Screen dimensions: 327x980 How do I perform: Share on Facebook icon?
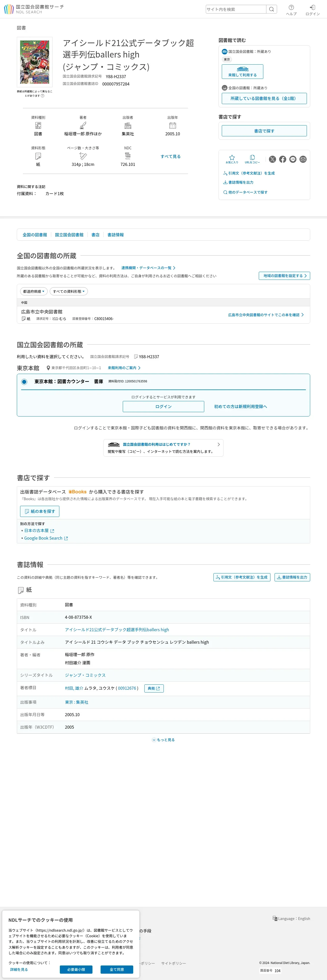coord(282,160)
